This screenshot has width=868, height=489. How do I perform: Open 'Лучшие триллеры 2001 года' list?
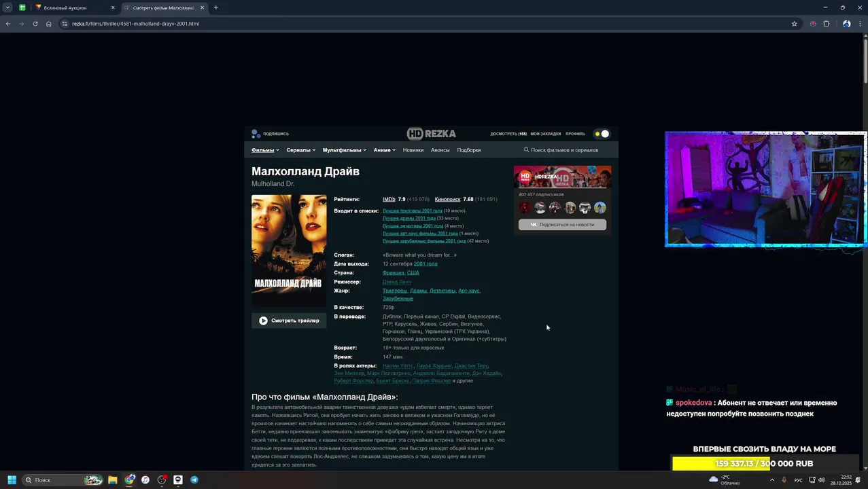point(412,211)
